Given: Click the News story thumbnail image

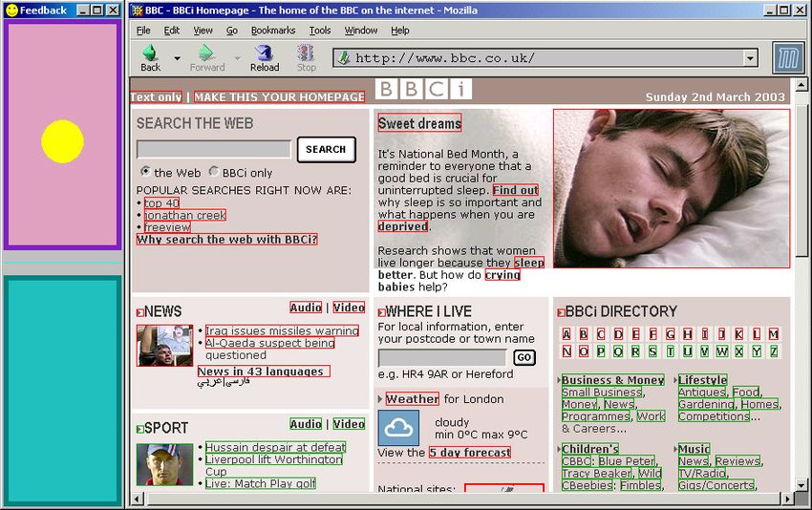Looking at the screenshot, I should [164, 346].
